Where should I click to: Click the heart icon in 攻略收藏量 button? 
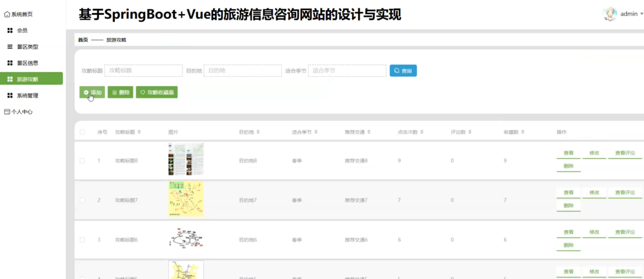click(143, 92)
